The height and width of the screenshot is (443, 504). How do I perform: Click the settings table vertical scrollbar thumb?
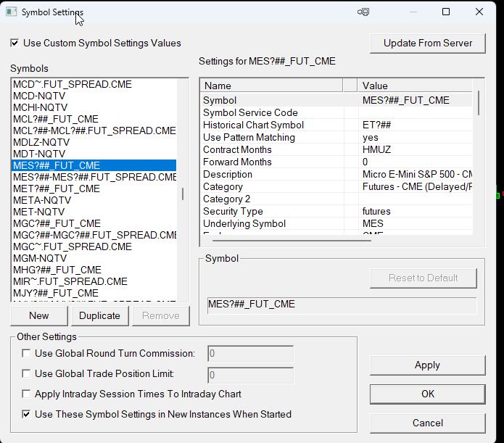coord(479,103)
